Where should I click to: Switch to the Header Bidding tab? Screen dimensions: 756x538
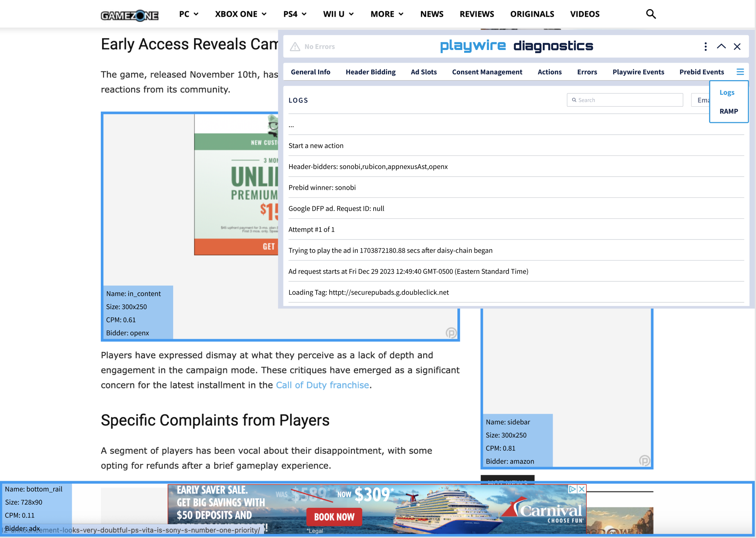[370, 72]
